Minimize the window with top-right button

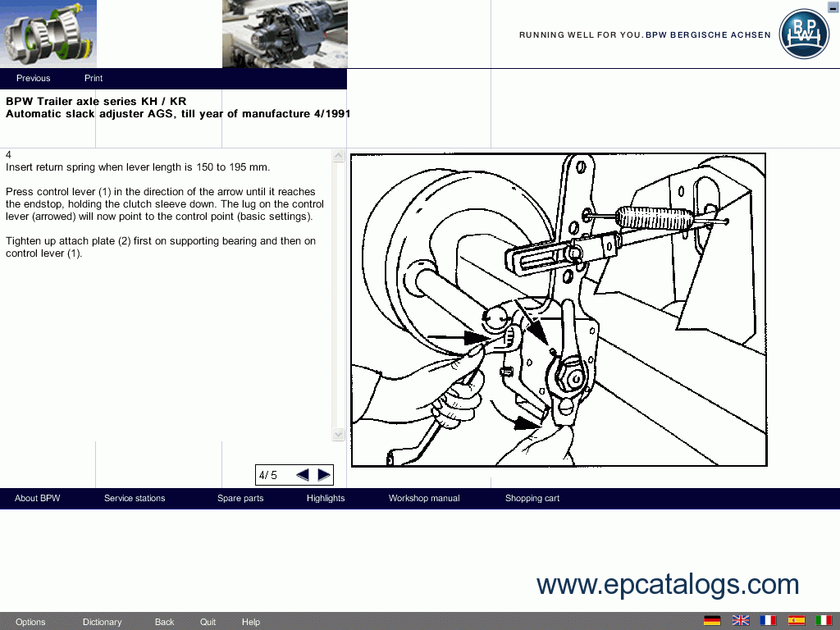point(833,7)
